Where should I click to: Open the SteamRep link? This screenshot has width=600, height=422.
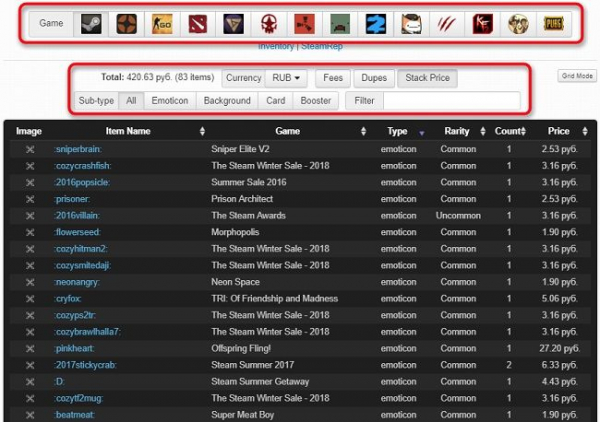pos(322,47)
